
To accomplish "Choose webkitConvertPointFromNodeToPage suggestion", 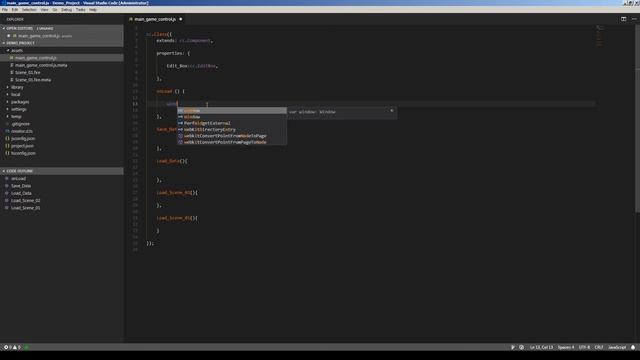I will click(231, 136).
